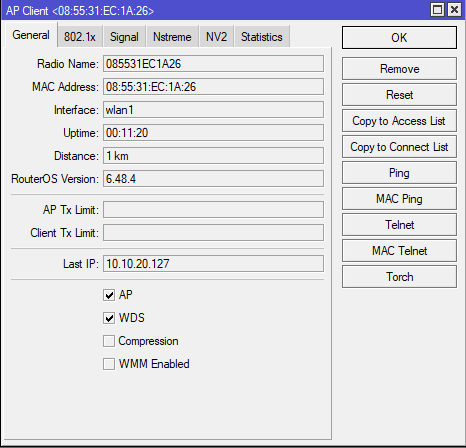Click the Reset button
Viewport: 466px width, 448px height.
coord(399,95)
